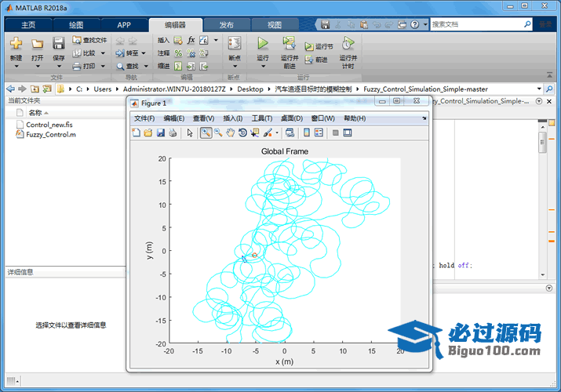Select Fuzzy_Control.m in the file list
Screen dimensions: 561x392
coord(50,135)
